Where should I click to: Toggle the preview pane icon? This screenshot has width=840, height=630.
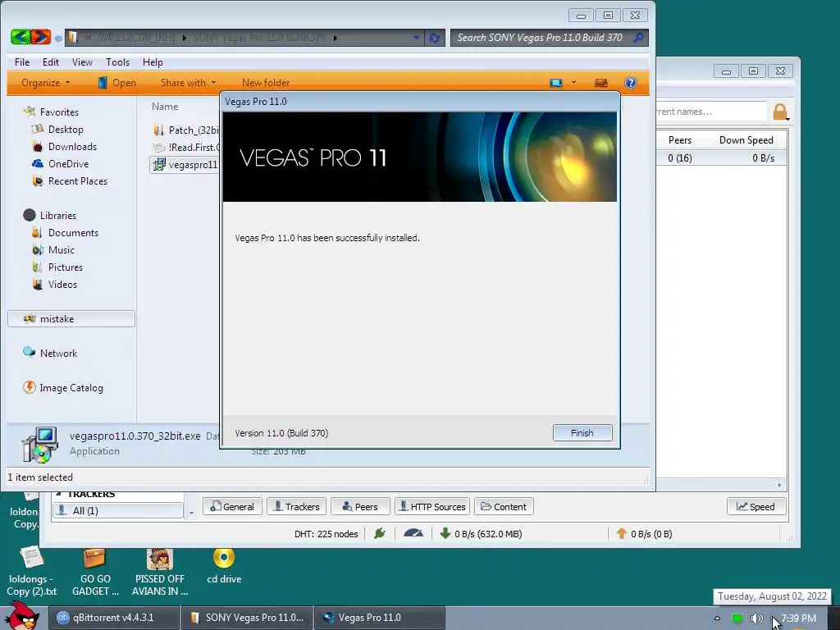pyautogui.click(x=601, y=83)
